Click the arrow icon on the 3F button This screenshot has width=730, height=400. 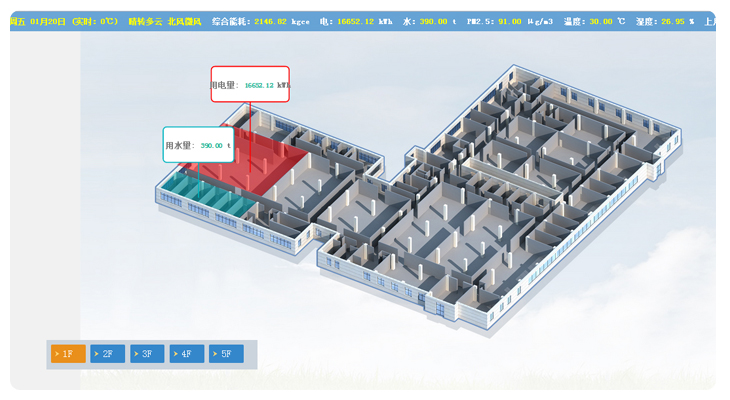(136, 354)
